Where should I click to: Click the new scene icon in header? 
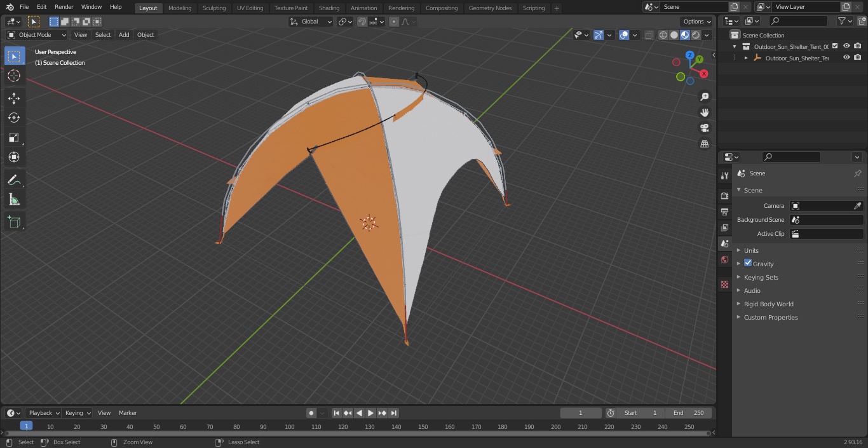pyautogui.click(x=734, y=7)
